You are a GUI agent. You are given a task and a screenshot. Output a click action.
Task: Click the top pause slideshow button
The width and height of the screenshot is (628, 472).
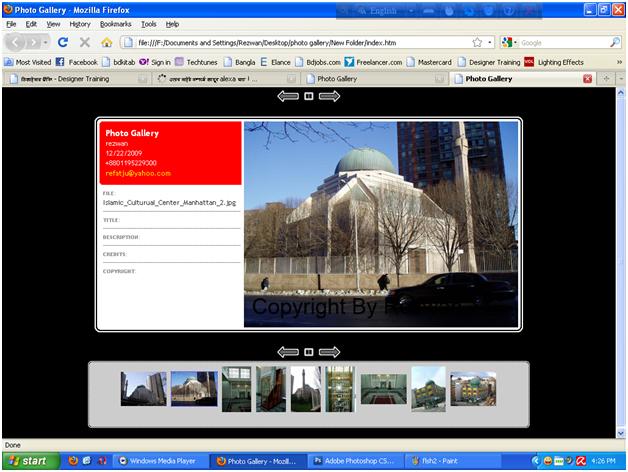coord(308,96)
